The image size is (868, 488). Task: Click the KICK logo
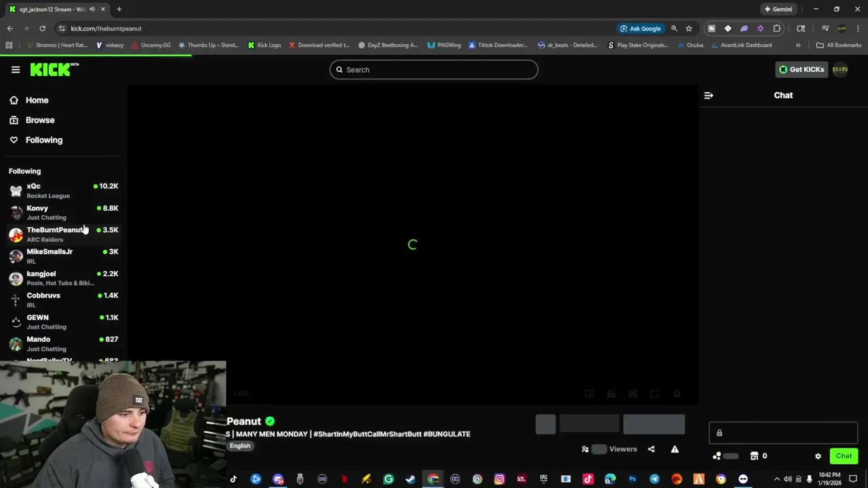pos(54,69)
